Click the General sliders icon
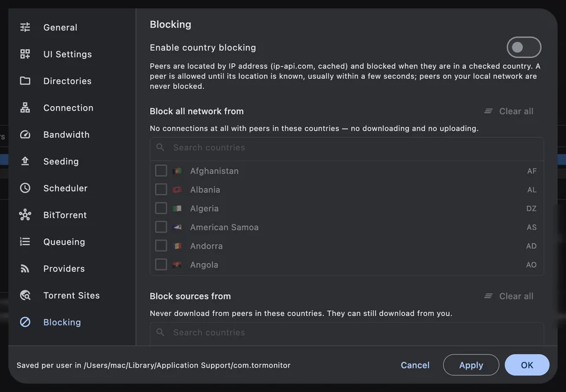This screenshot has width=566, height=392. coord(25,27)
